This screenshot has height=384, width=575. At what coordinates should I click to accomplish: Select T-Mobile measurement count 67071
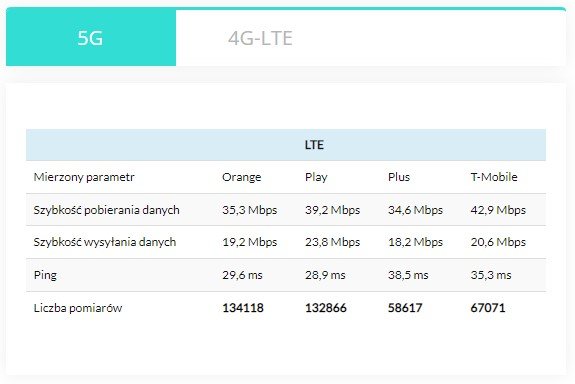[x=488, y=308]
